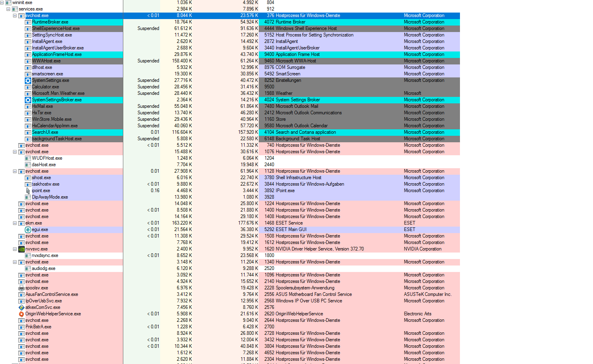This screenshot has width=593, height=364.
Task: Click 'Microsoft Outlook Communications' description
Action: 309,113
